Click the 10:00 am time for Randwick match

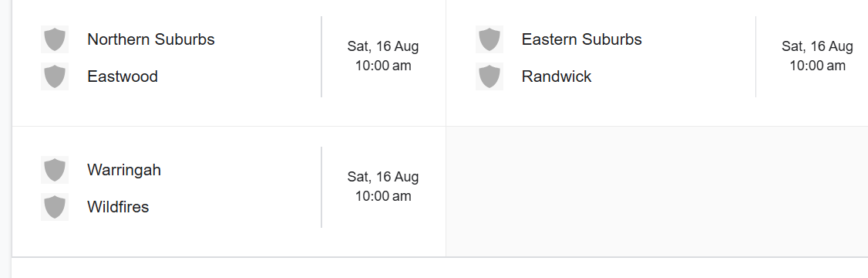[x=817, y=66]
